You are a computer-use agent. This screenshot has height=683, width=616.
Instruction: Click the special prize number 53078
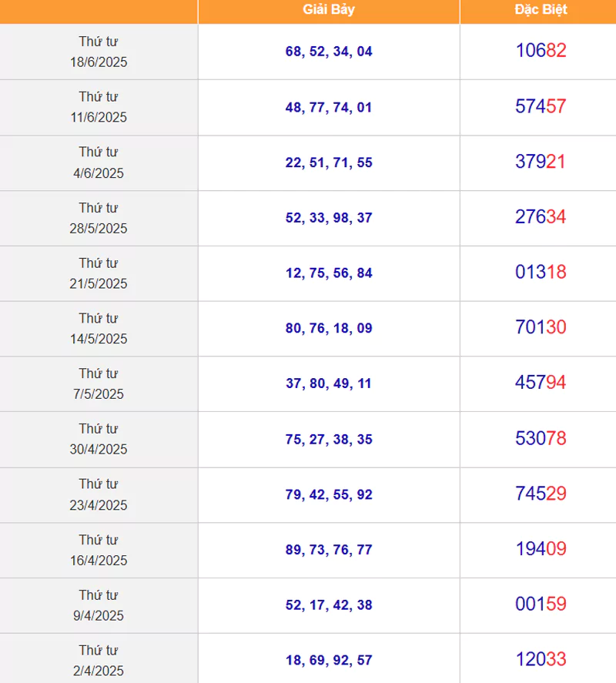tap(541, 438)
